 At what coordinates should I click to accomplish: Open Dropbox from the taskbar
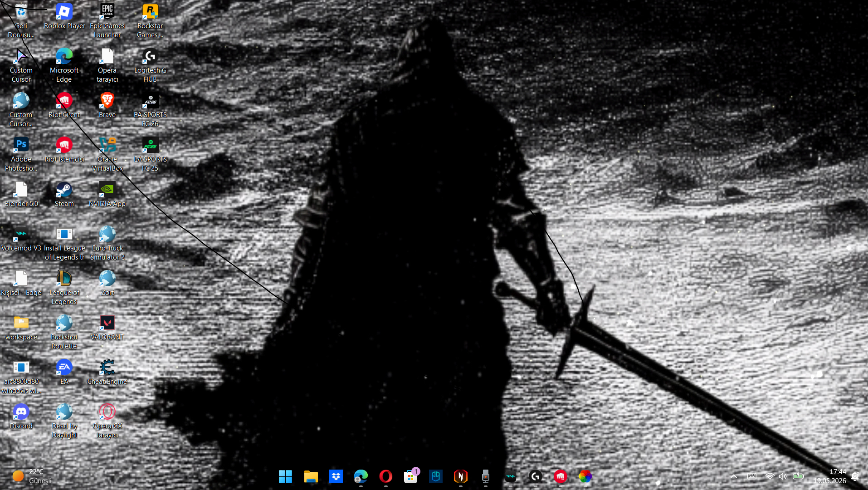(x=336, y=476)
